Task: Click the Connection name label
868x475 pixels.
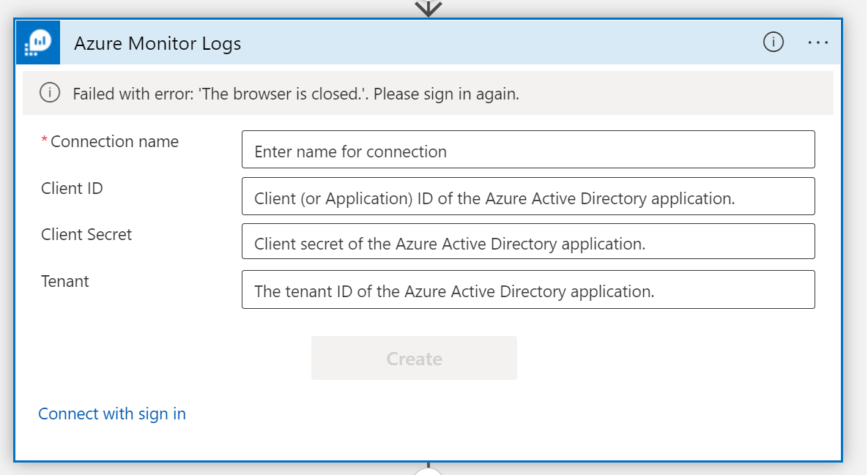Action: click(114, 141)
